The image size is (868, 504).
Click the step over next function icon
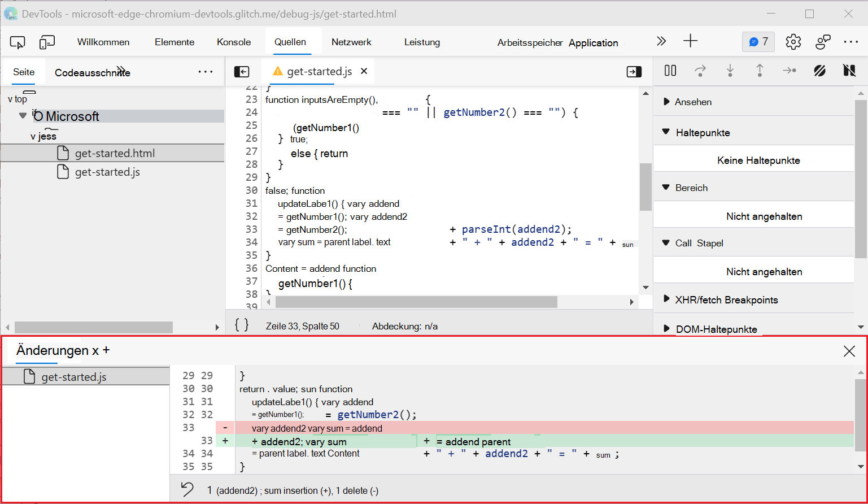(700, 71)
